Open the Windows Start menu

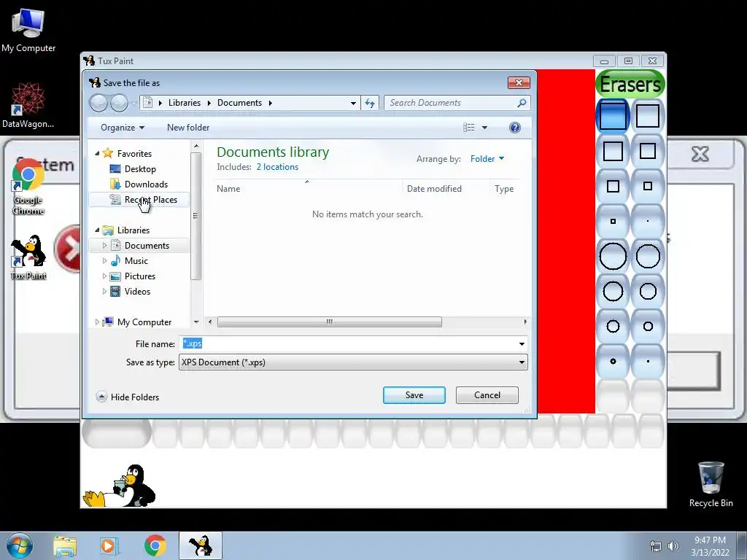(x=20, y=545)
